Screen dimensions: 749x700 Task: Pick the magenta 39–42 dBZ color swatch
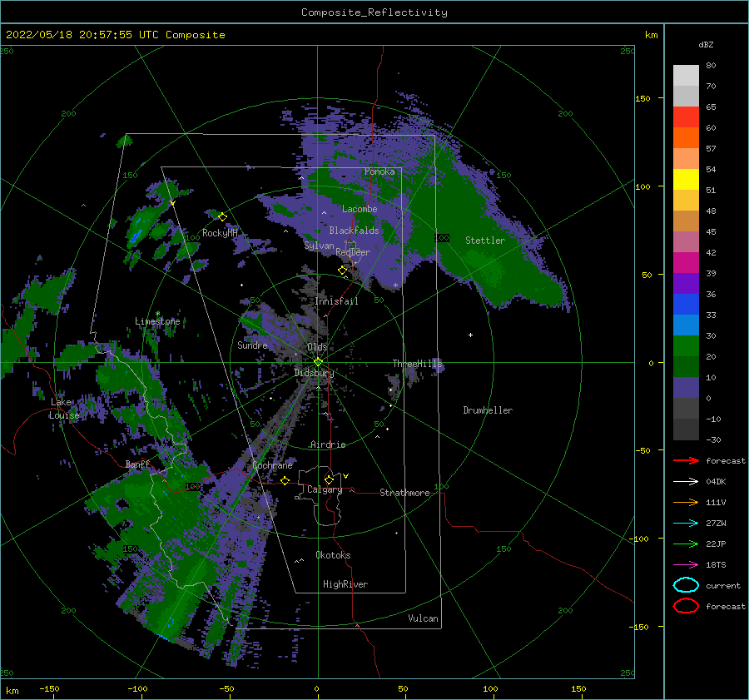tap(686, 263)
